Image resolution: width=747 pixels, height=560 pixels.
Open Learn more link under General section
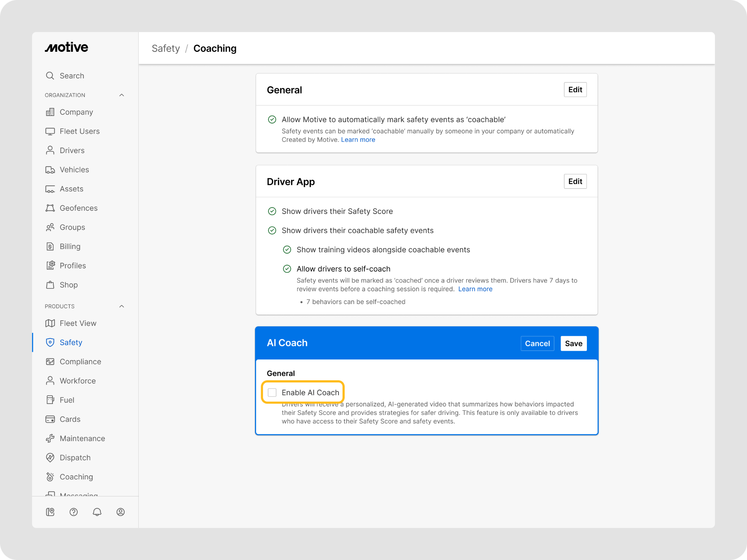tap(358, 140)
